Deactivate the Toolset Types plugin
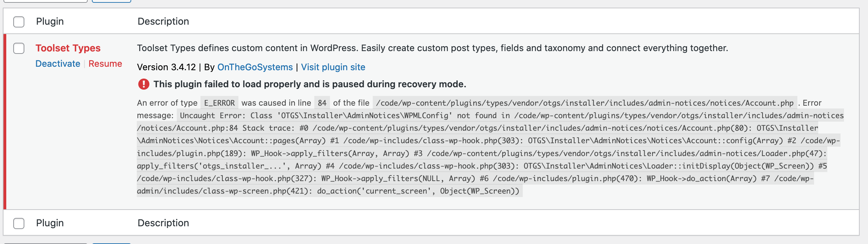Viewport: 868px width, 244px height. [x=58, y=64]
